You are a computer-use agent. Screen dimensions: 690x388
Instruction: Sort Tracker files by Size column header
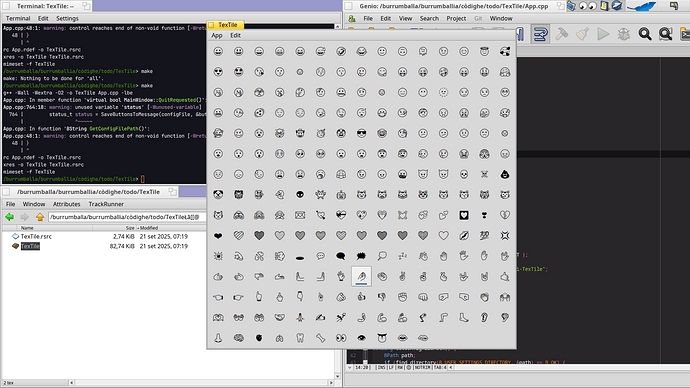pos(130,228)
